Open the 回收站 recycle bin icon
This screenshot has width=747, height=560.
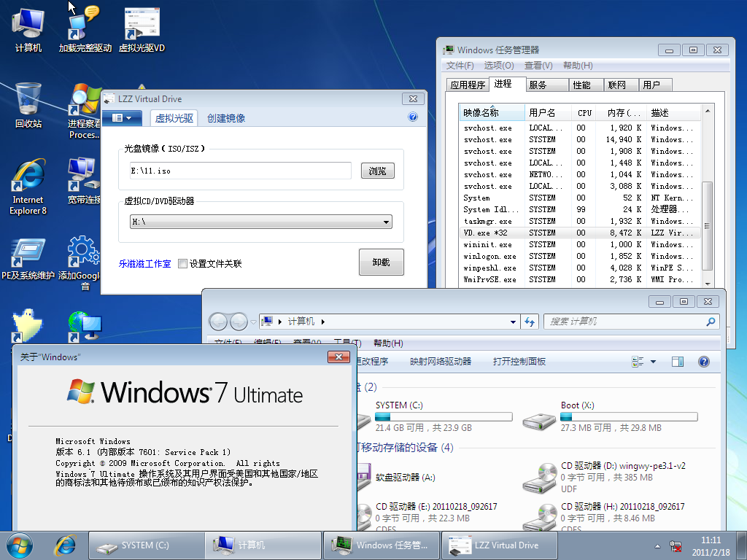(x=28, y=105)
